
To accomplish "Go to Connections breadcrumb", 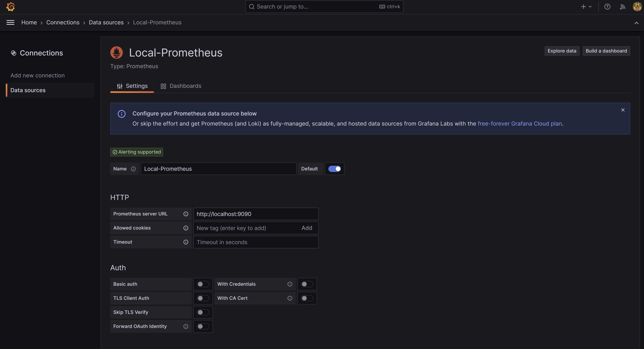I will pyautogui.click(x=63, y=22).
